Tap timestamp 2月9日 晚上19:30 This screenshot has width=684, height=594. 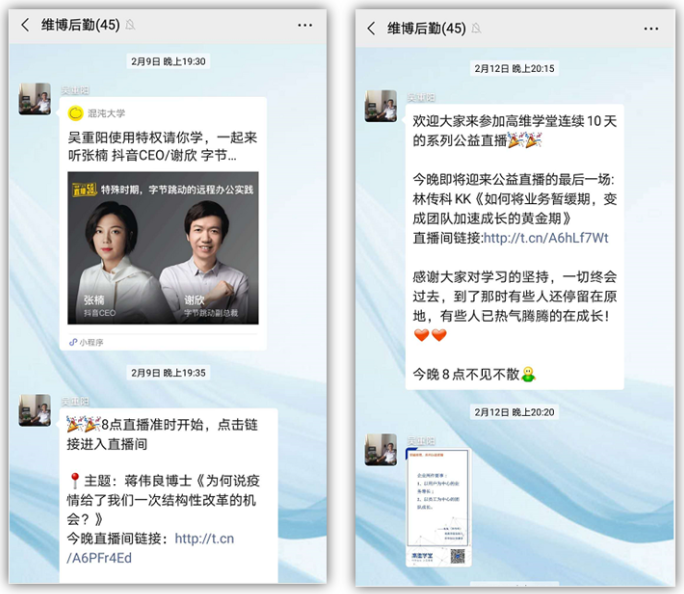[x=168, y=61]
